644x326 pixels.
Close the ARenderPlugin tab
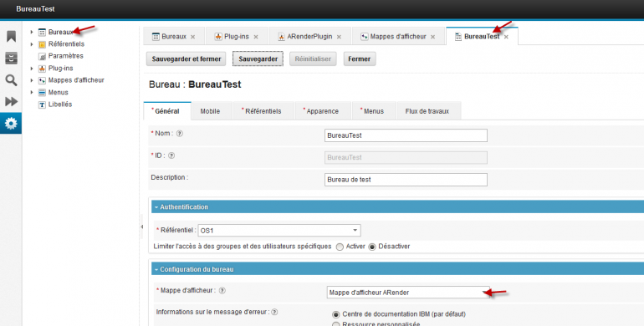click(339, 37)
